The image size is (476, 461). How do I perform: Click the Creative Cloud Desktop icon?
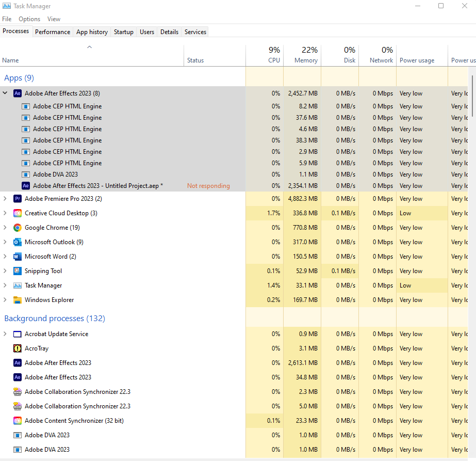17,213
